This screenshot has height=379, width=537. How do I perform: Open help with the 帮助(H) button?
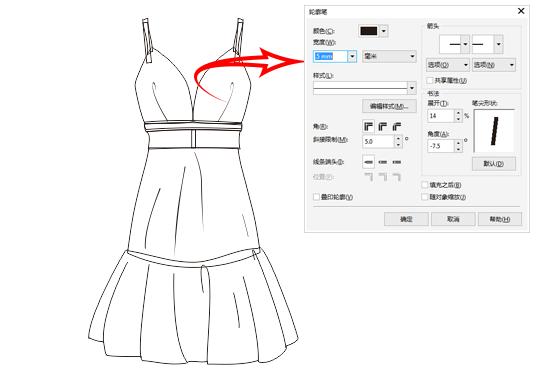tap(500, 219)
